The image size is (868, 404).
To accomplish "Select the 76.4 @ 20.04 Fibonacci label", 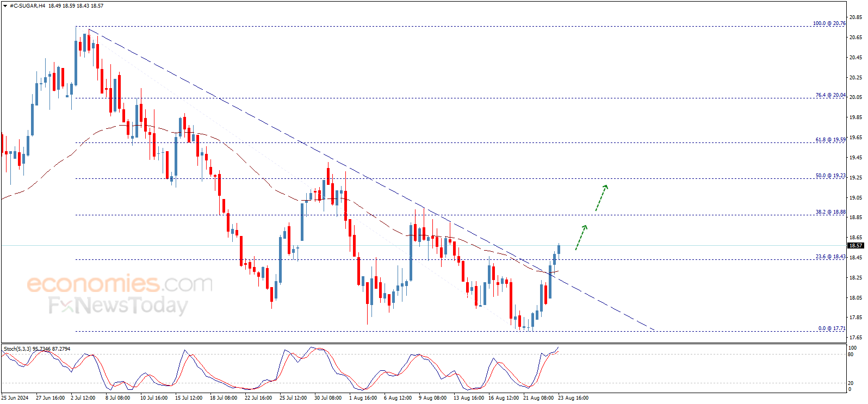I will pyautogui.click(x=830, y=95).
